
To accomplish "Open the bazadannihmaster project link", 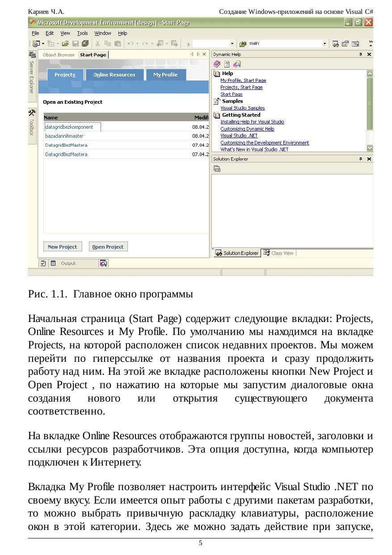I will click(64, 136).
